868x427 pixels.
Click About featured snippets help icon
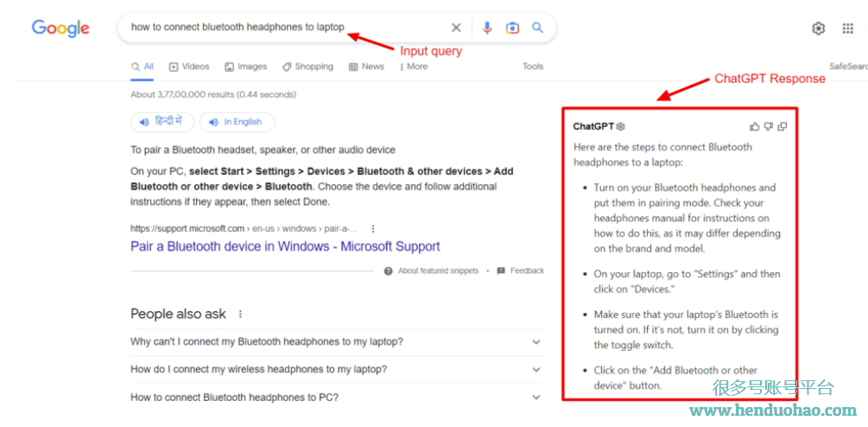point(388,271)
